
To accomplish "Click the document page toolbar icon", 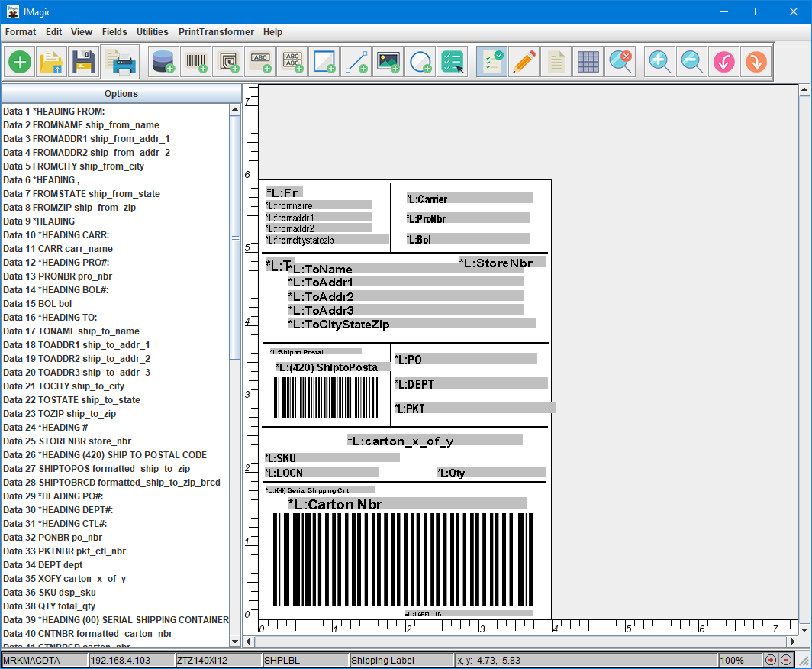I will tap(556, 62).
